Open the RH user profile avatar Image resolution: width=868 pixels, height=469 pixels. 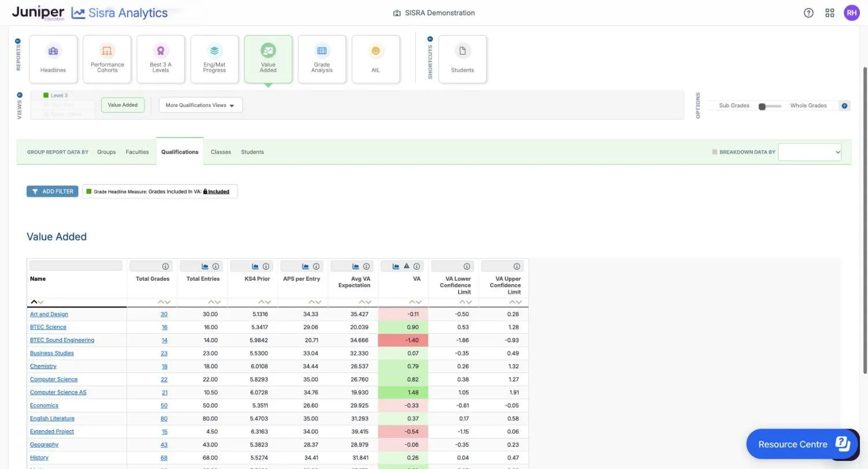(x=852, y=13)
